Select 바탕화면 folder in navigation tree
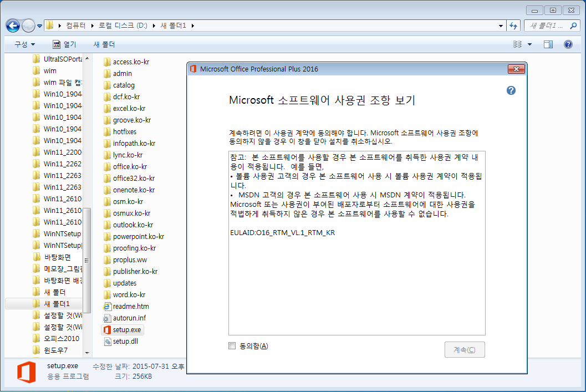The image size is (586, 392). pos(52,257)
